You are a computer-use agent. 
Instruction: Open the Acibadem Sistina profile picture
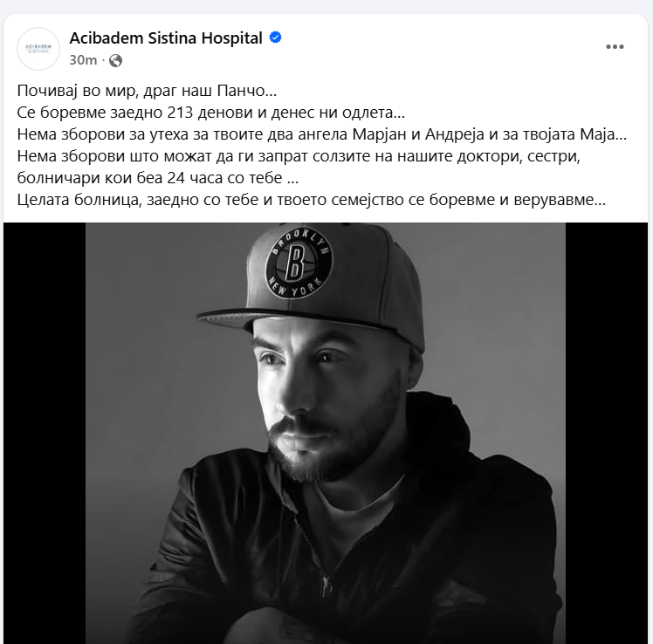click(x=38, y=49)
